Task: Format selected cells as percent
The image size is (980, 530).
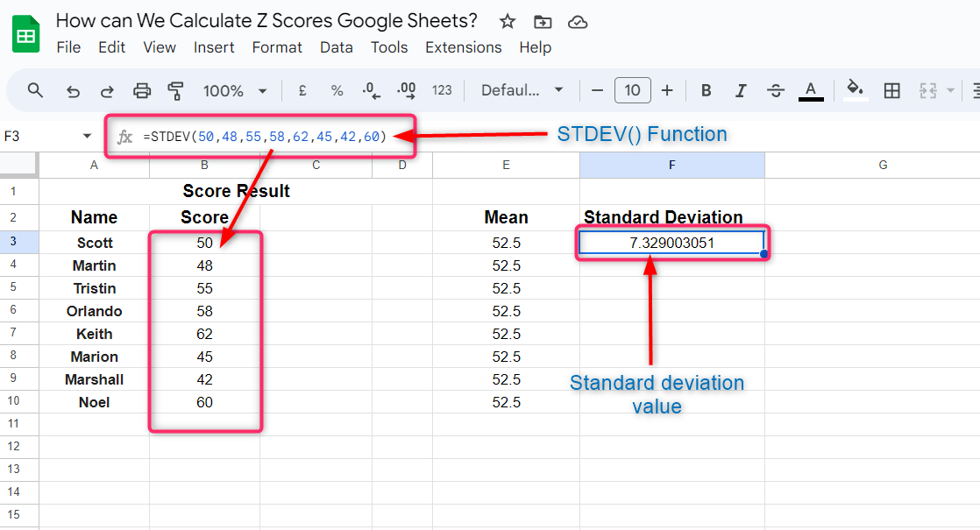Action: [337, 91]
